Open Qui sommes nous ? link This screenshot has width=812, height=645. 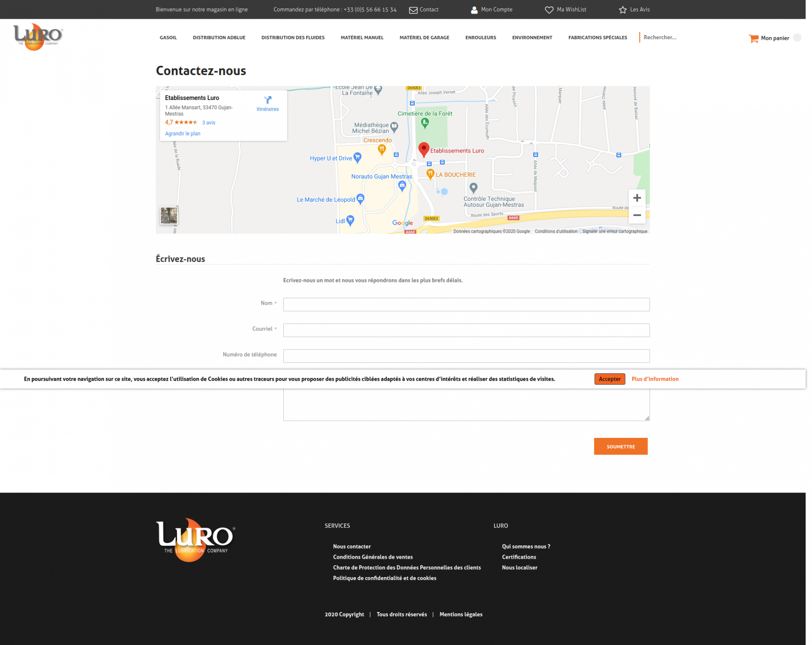(x=526, y=546)
